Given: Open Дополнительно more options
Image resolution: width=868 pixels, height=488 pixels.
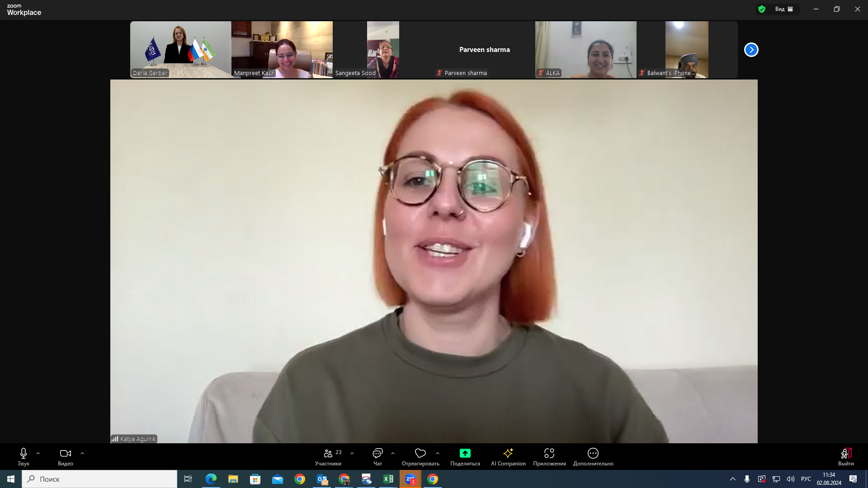Looking at the screenshot, I should pyautogui.click(x=593, y=457).
